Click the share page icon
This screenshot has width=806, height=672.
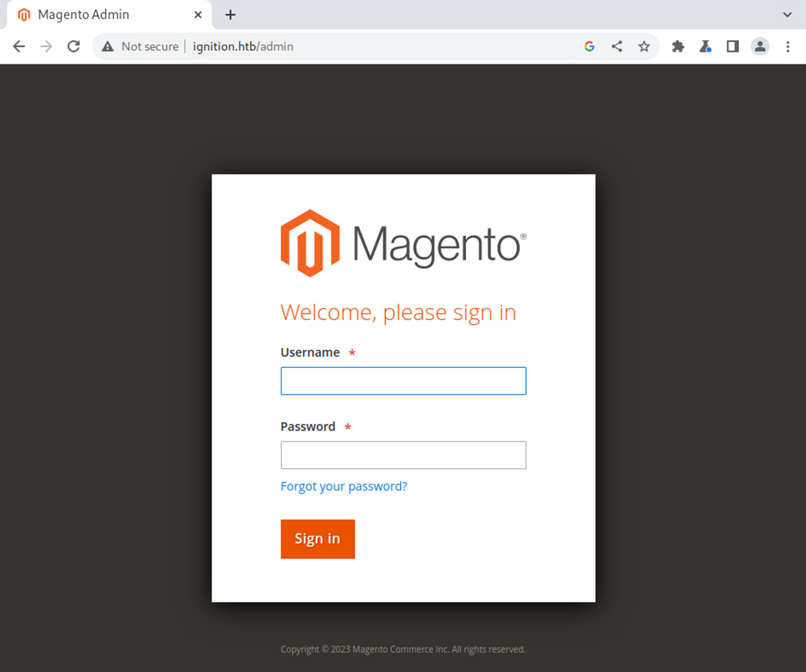tap(617, 47)
